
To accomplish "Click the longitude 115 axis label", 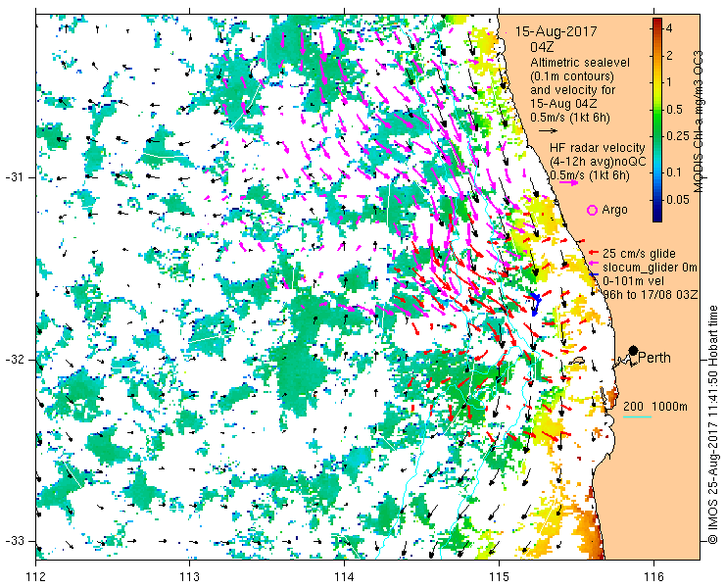I will click(x=499, y=577).
